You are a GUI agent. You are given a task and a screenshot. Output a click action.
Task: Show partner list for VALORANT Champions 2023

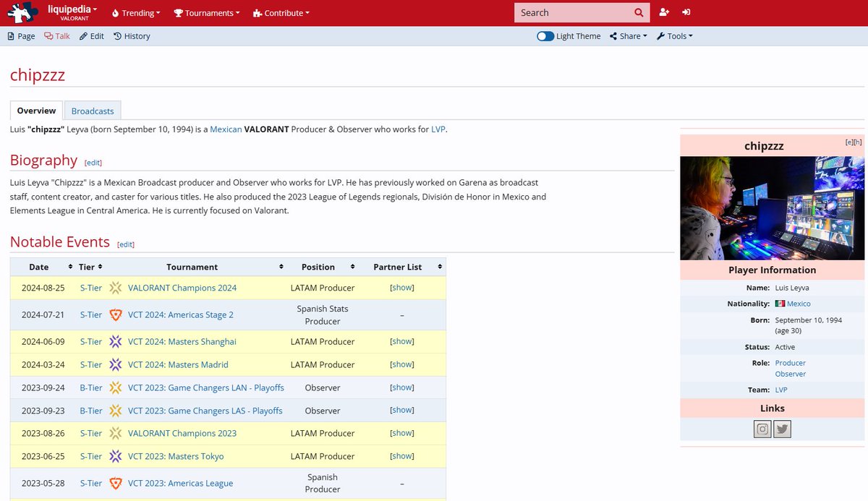click(x=402, y=432)
